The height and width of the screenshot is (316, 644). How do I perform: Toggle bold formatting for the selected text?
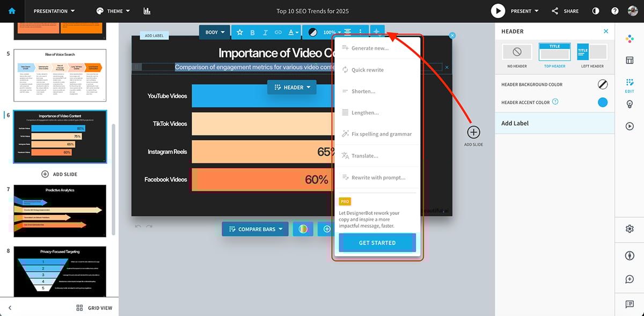[x=252, y=32]
